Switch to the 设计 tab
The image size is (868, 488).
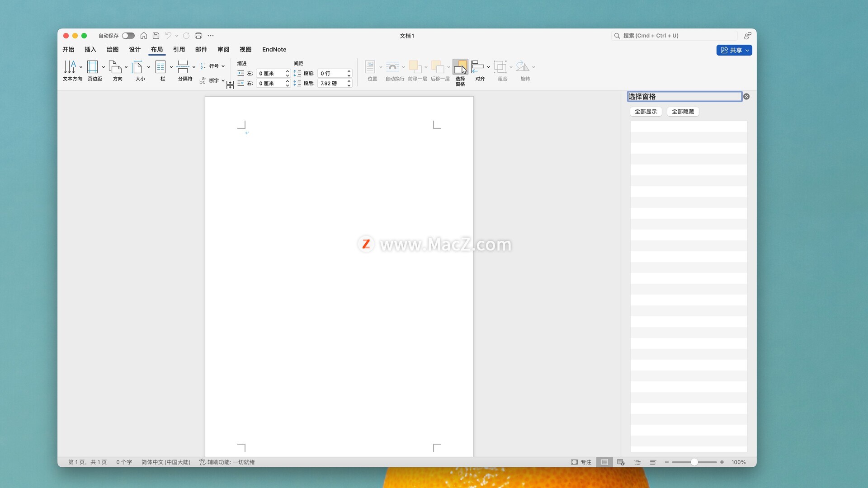(135, 50)
